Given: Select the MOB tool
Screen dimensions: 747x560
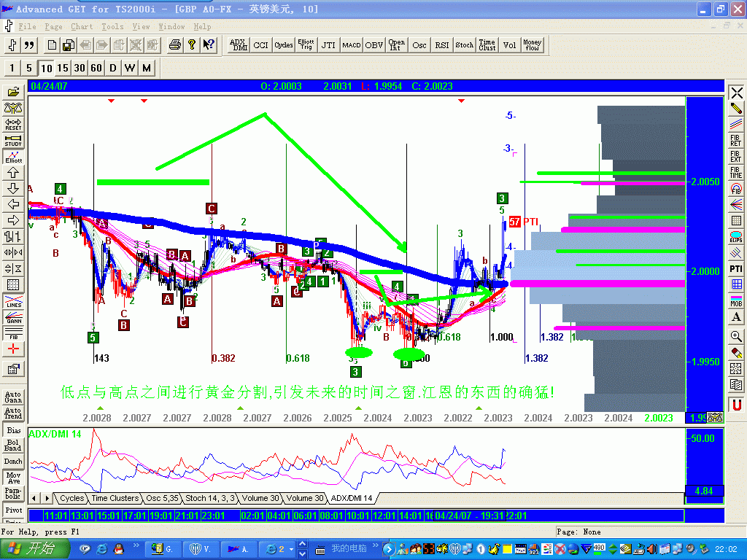Looking at the screenshot, I should pos(736,301).
